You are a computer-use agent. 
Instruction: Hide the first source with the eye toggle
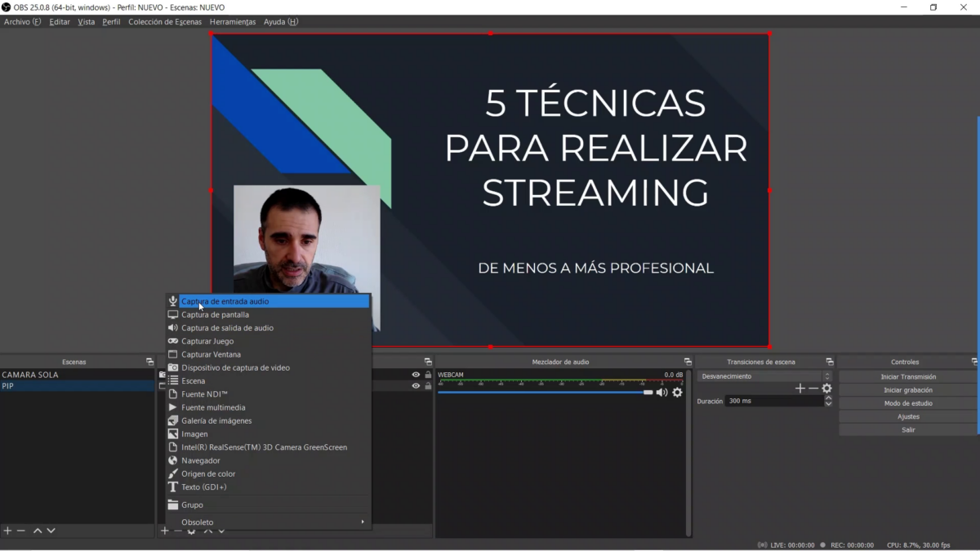[415, 374]
